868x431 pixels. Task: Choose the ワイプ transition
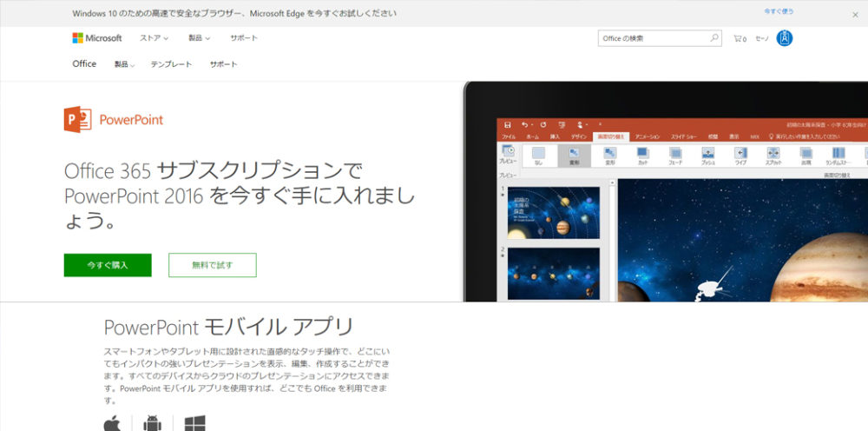740,156
